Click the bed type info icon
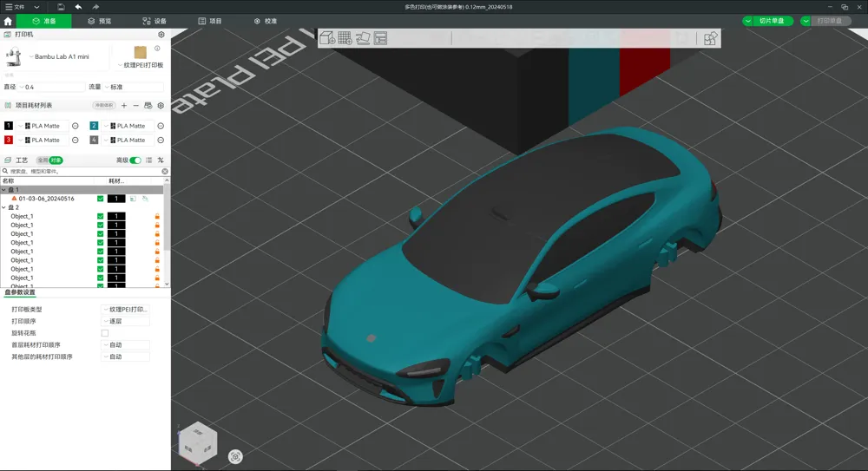This screenshot has width=868, height=471. pyautogui.click(x=157, y=49)
